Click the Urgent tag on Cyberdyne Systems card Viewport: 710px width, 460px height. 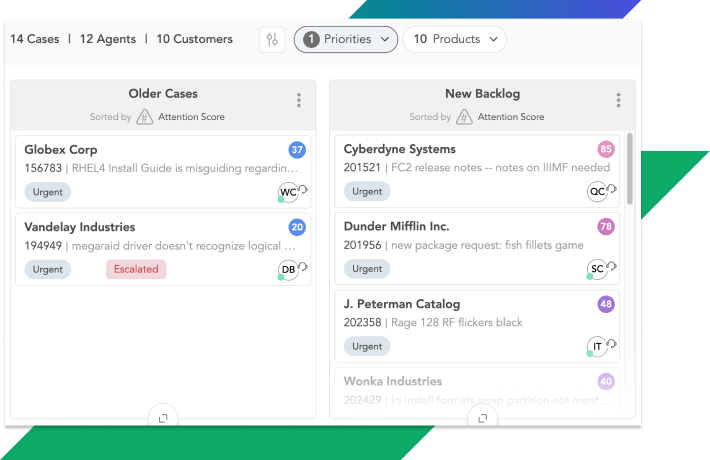[367, 192]
